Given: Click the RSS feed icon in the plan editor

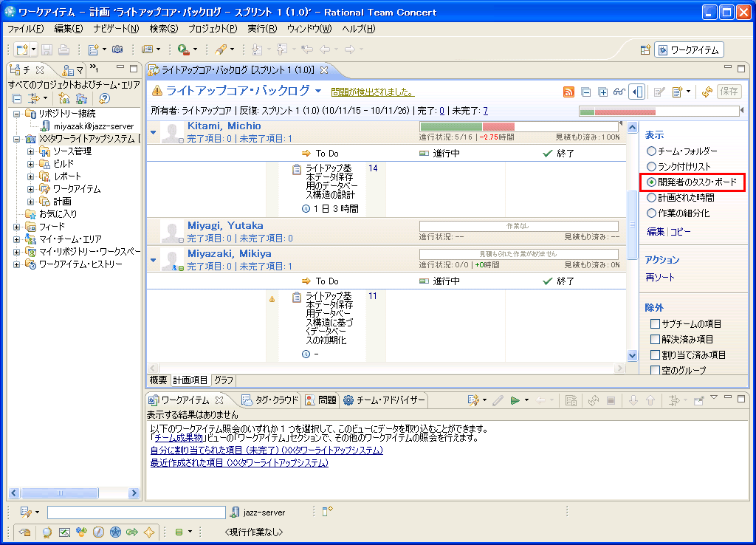Looking at the screenshot, I should coord(569,92).
